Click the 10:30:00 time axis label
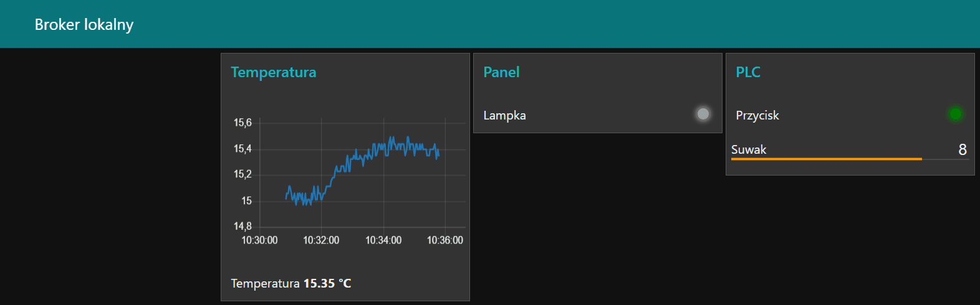The image size is (980, 305). click(x=259, y=240)
